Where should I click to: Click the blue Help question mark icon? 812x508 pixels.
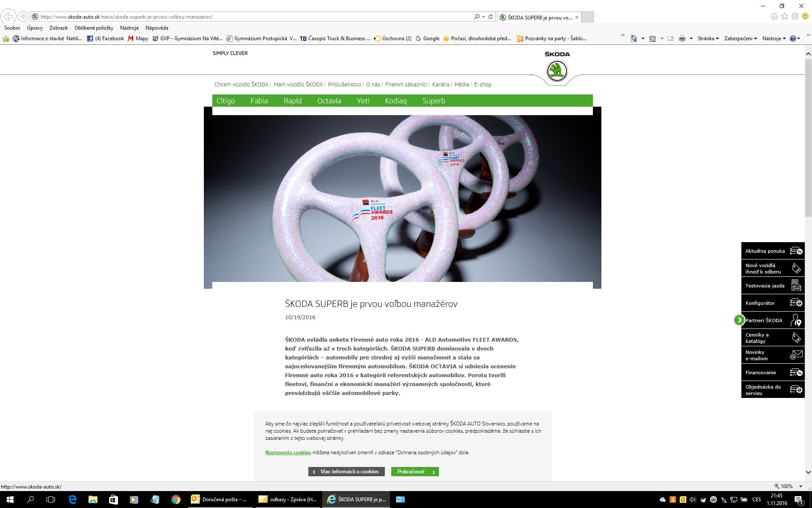(x=793, y=39)
